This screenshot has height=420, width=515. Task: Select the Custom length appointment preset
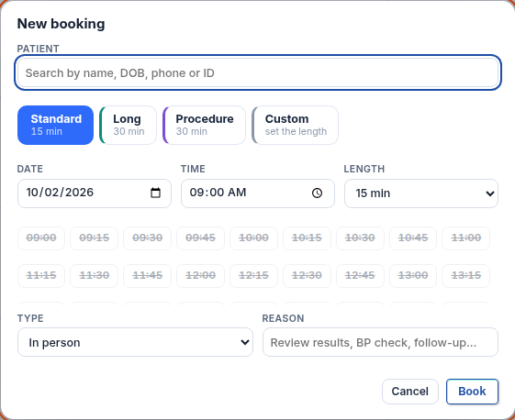[296, 125]
